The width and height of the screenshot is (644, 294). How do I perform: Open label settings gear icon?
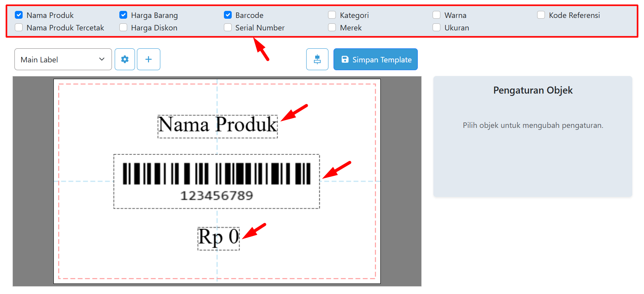[125, 59]
